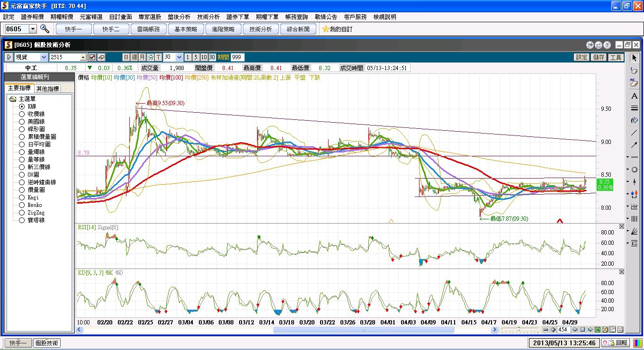Click the 綜合新聞 toolbar button
This screenshot has height=350, width=644.
click(x=298, y=29)
